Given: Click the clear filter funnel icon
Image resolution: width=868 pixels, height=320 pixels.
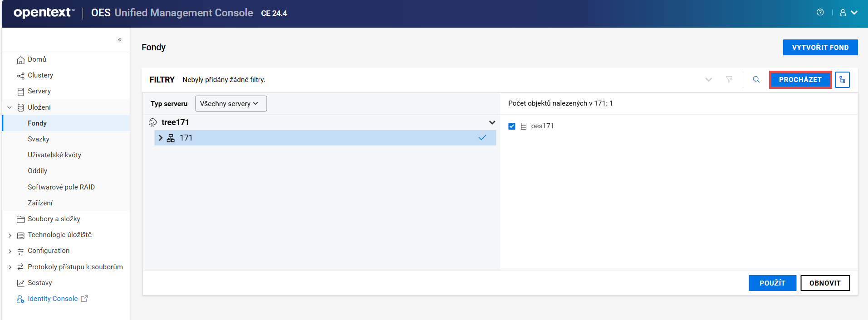Looking at the screenshot, I should tap(729, 80).
